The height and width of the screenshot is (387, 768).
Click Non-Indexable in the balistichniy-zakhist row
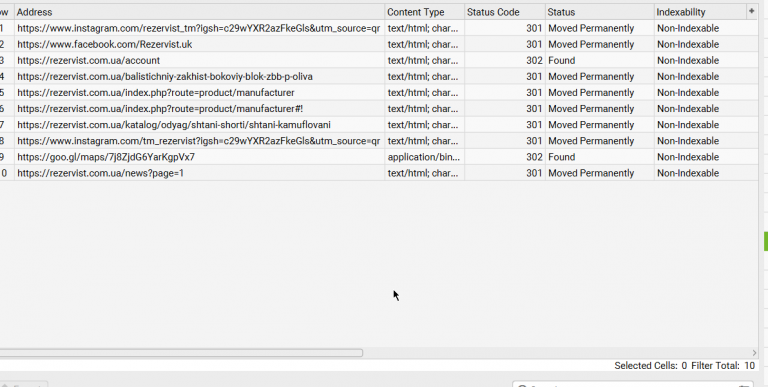(706, 77)
